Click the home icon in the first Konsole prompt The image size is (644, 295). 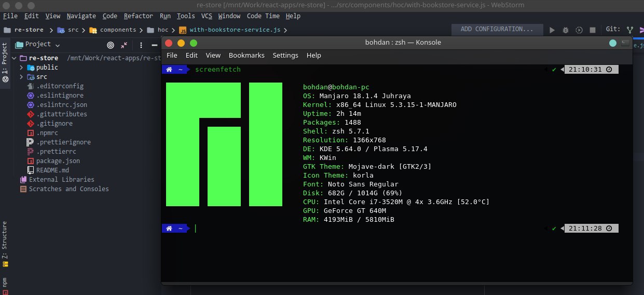[169, 70]
